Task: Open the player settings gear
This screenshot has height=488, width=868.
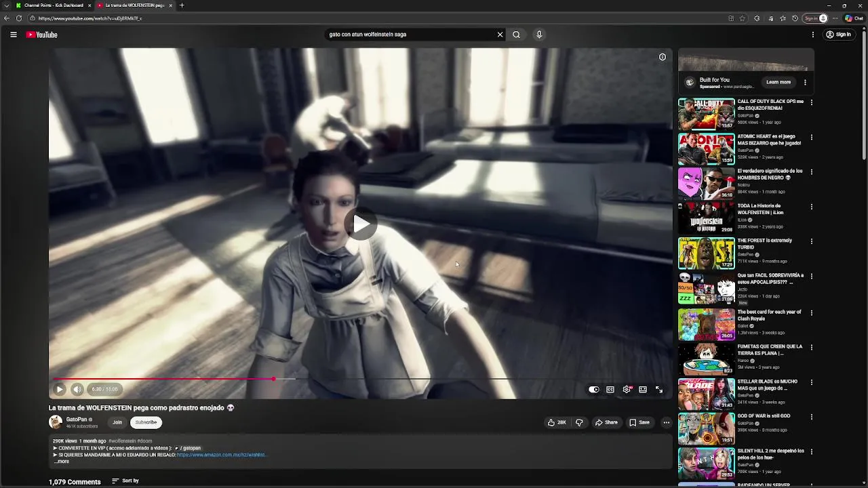Action: [627, 390]
